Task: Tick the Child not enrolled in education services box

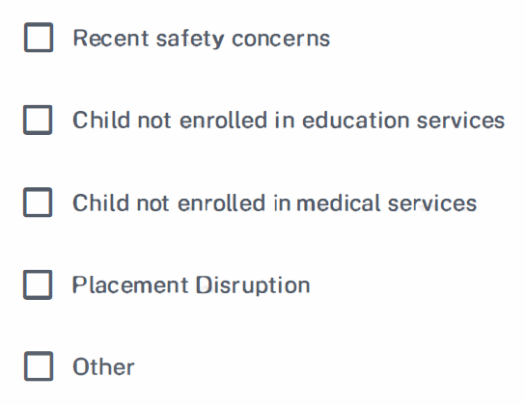Action: pyautogui.click(x=38, y=120)
